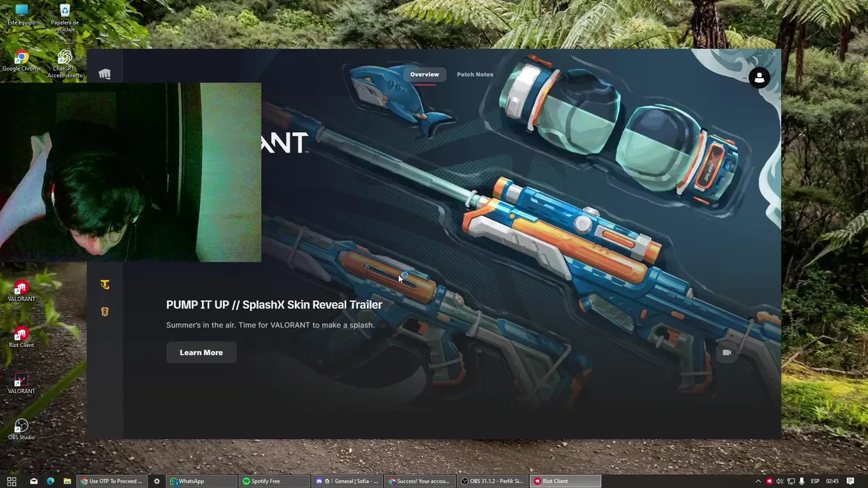Open the Riot Games fist logo home
Image resolution: width=868 pixels, height=488 pixels.
point(104,74)
